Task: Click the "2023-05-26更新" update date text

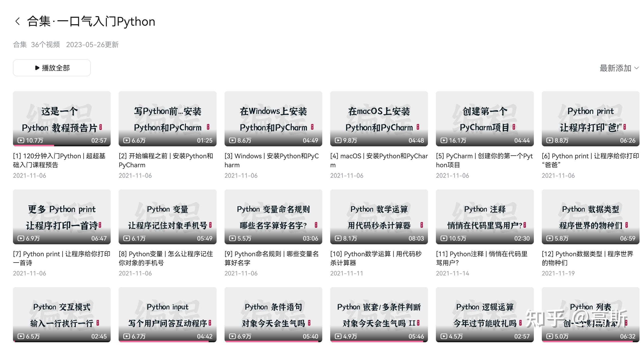Action: tap(92, 45)
